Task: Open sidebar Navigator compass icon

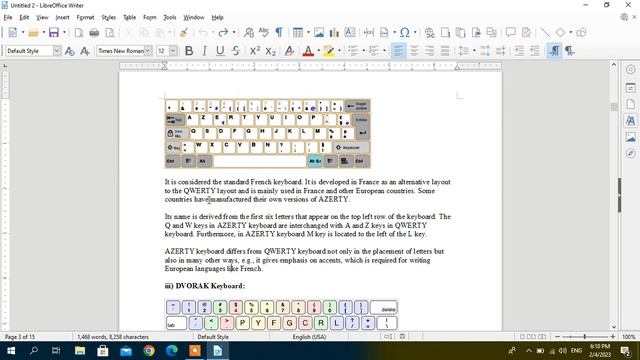Action: pos(631,153)
